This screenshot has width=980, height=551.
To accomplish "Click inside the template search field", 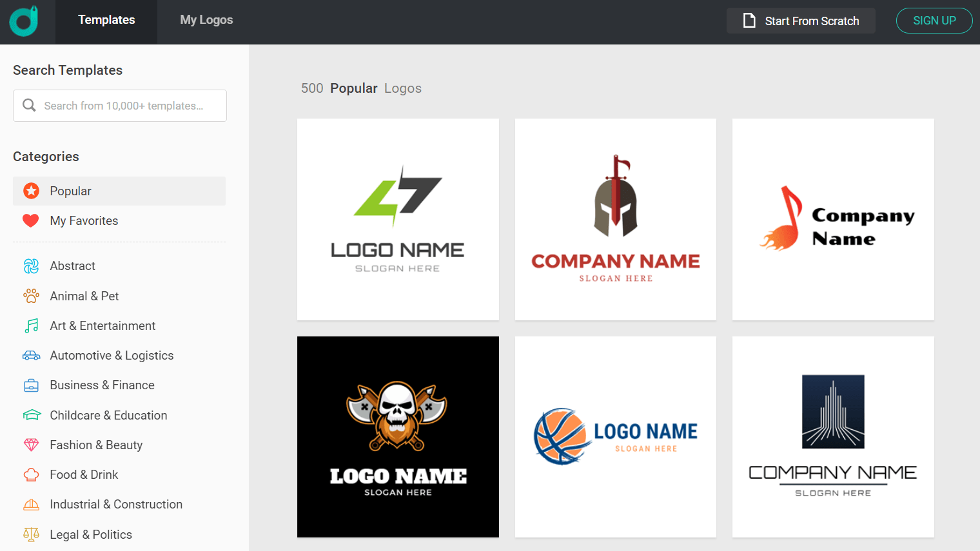I will (x=119, y=105).
